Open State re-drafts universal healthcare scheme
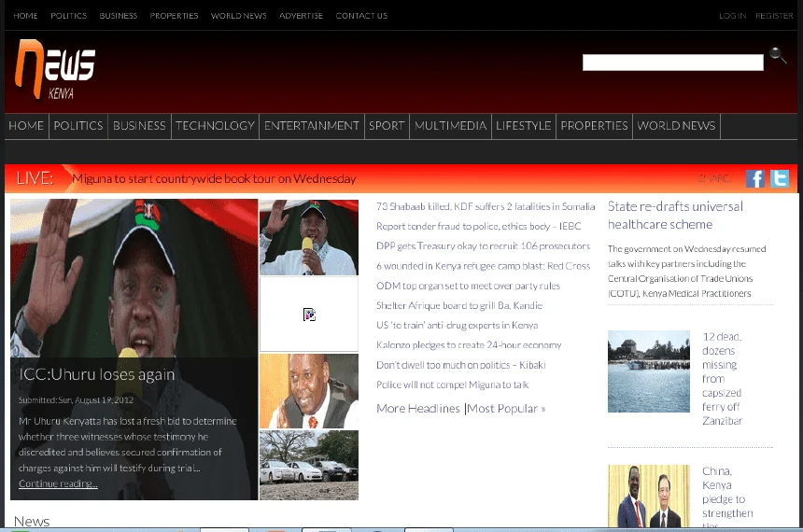The height and width of the screenshot is (532, 803). coord(675,215)
